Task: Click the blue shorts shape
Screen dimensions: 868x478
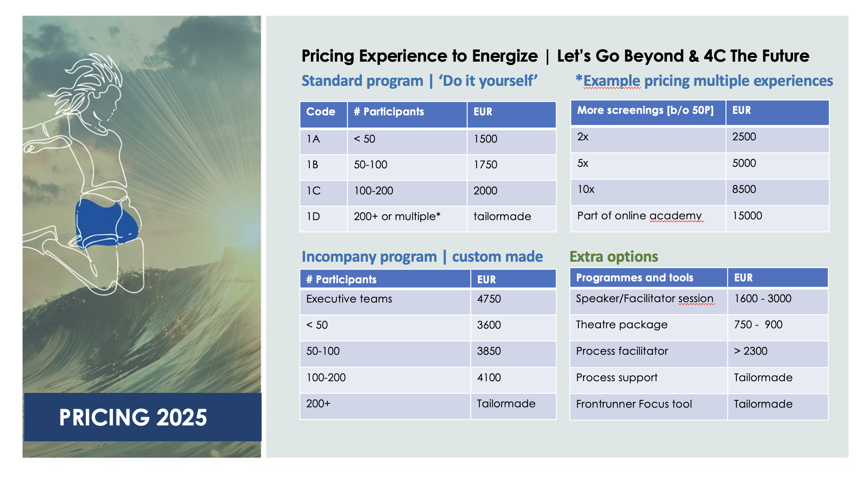Action: (x=107, y=223)
